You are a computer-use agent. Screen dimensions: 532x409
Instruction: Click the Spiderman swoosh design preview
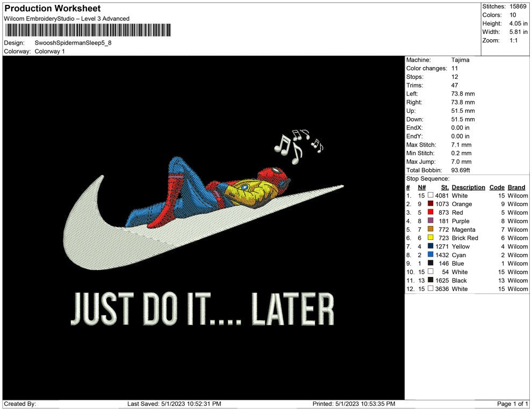pyautogui.click(x=204, y=228)
